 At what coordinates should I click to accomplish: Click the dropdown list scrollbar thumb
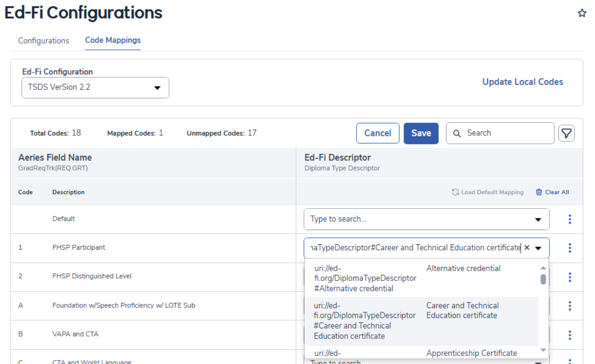click(x=543, y=279)
